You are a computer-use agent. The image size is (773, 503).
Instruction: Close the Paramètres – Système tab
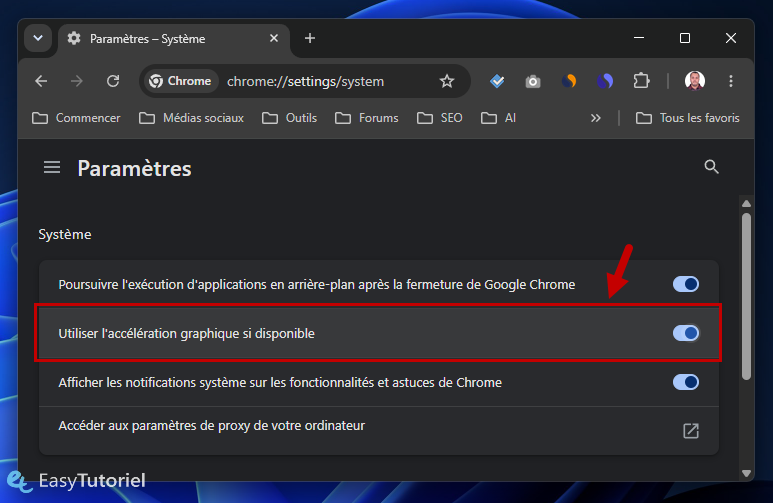pyautogui.click(x=274, y=38)
